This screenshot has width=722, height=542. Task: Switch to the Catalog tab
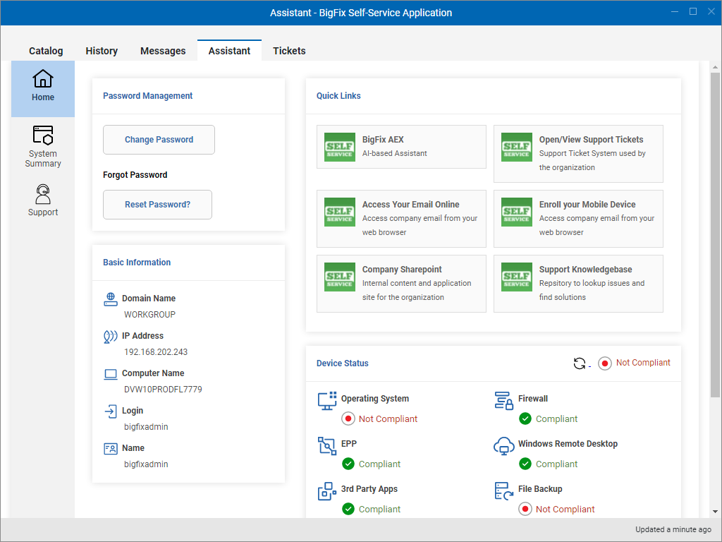coord(46,51)
